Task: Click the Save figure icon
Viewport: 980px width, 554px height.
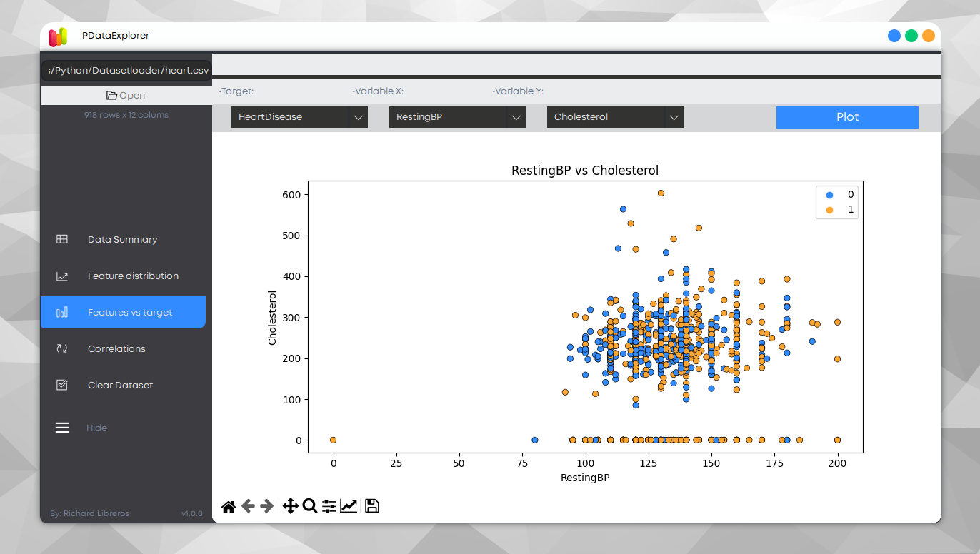Action: 371,505
